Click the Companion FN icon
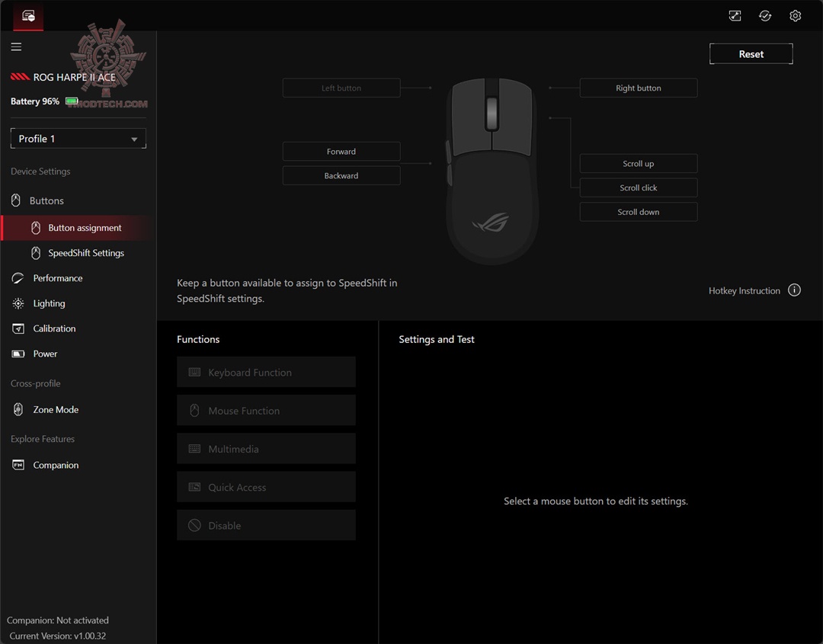Viewport: 823px width, 644px height. pyautogui.click(x=18, y=465)
